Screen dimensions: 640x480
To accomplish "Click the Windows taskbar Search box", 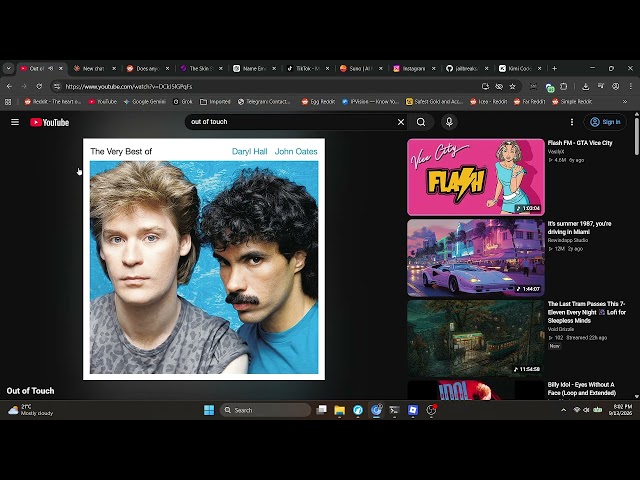I will click(265, 410).
